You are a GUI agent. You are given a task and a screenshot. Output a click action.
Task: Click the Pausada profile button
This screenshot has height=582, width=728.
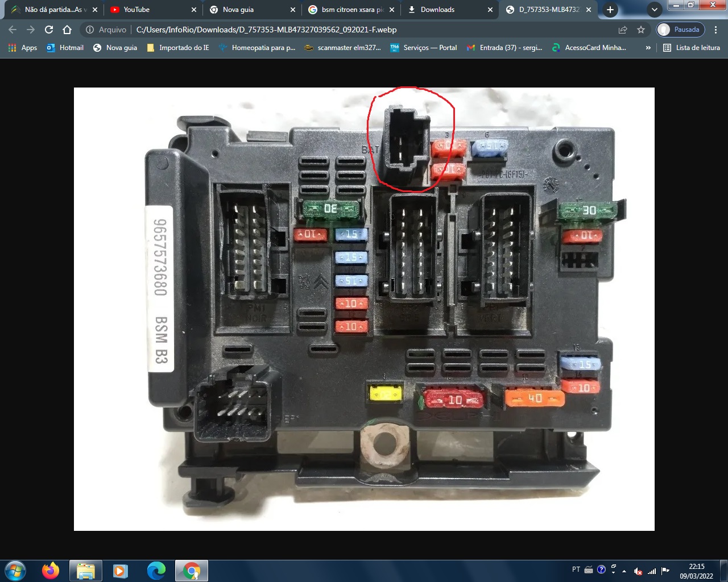[x=680, y=30]
